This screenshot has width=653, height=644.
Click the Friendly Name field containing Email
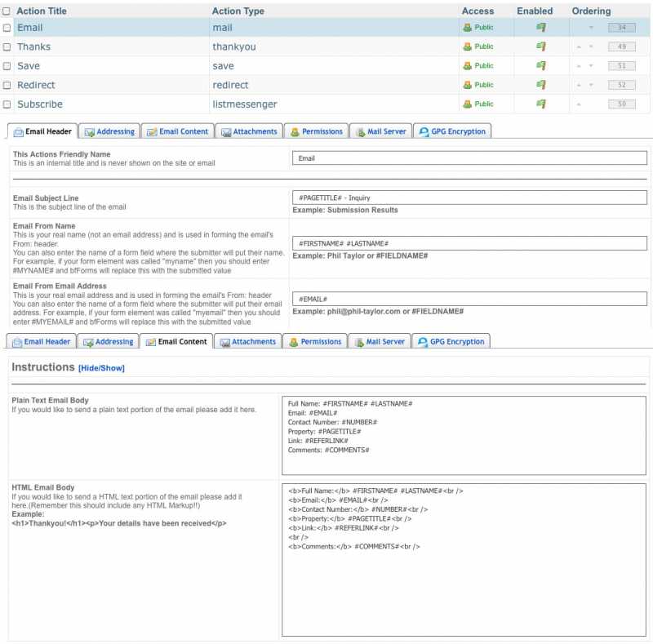(x=469, y=158)
